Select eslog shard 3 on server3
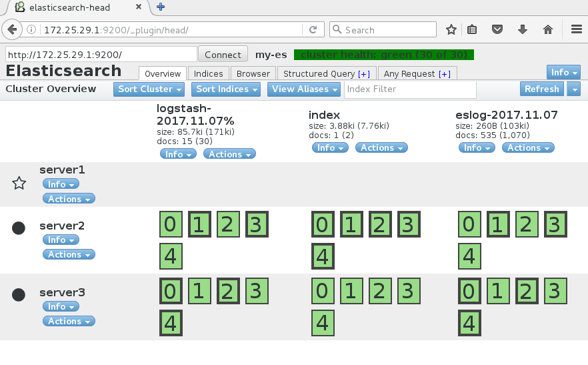The width and height of the screenshot is (588, 365). tap(555, 291)
